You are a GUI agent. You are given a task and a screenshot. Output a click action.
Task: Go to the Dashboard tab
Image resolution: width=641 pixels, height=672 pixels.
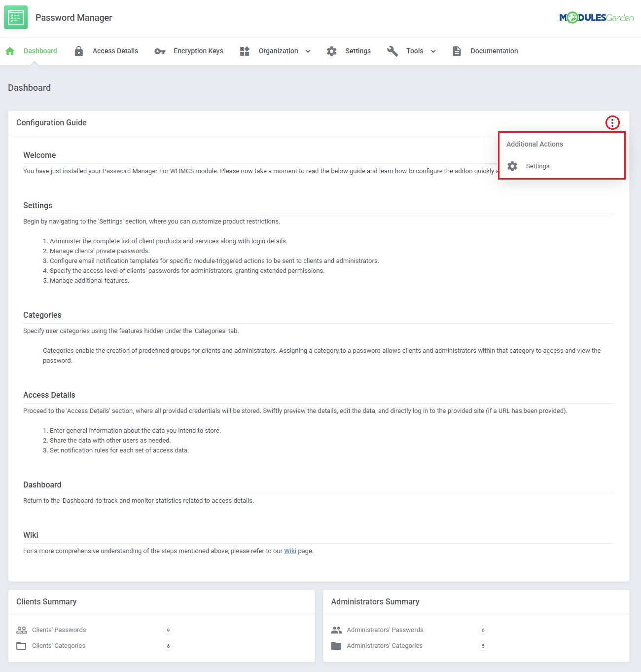click(40, 51)
